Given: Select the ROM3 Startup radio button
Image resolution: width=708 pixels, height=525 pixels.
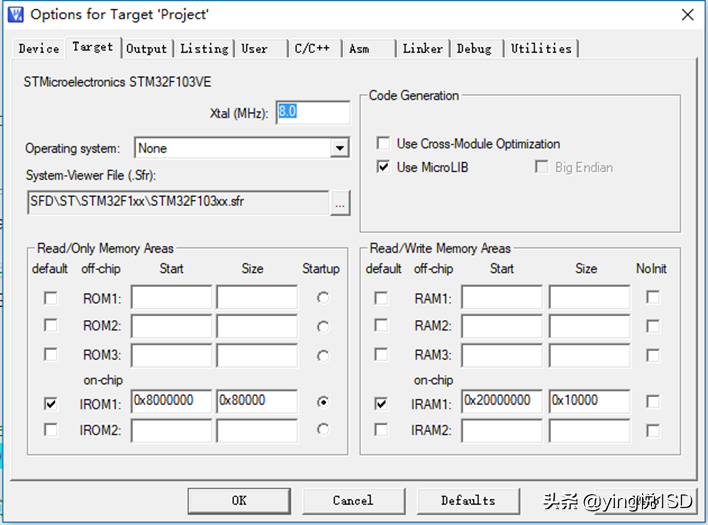Looking at the screenshot, I should tap(323, 356).
